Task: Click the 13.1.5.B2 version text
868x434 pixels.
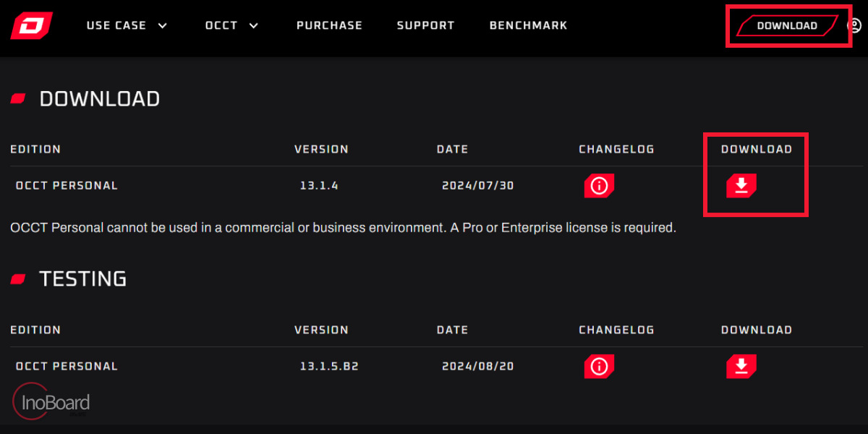Action: (329, 367)
